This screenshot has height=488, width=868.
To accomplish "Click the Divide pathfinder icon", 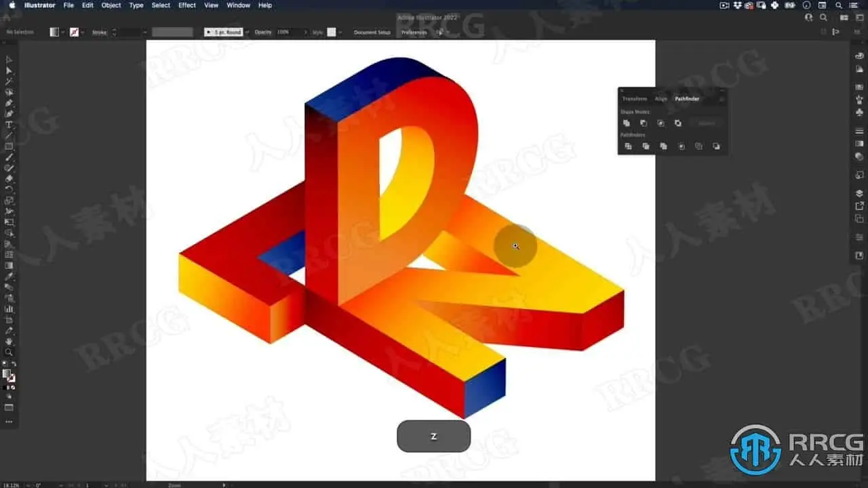I will pyautogui.click(x=629, y=146).
